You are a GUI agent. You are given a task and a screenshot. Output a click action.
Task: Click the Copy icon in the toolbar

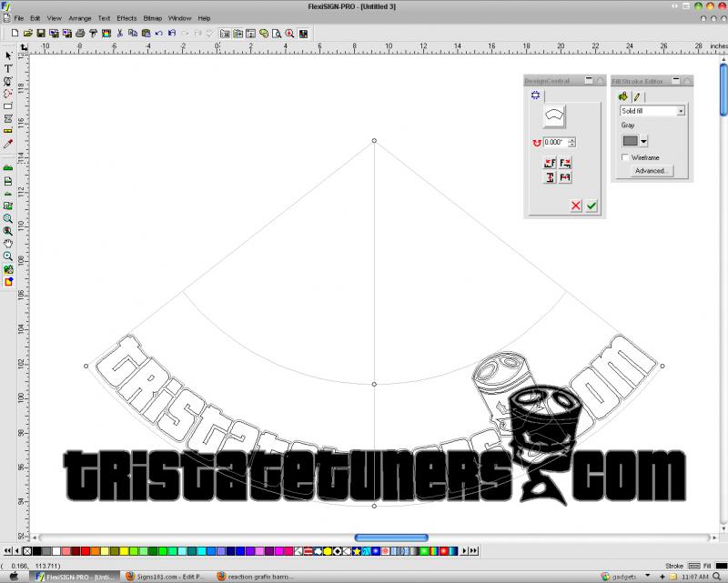click(x=133, y=33)
